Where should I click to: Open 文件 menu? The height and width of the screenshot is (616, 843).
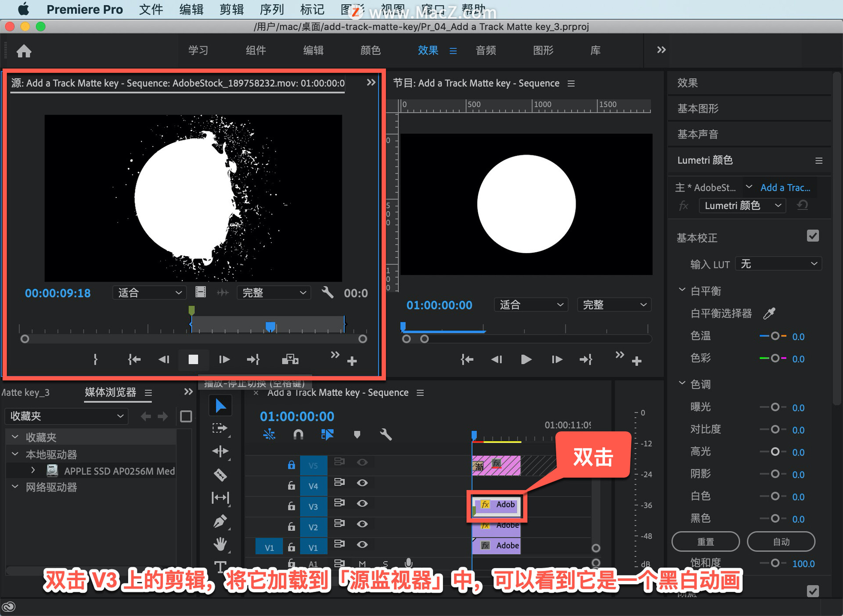tap(151, 9)
